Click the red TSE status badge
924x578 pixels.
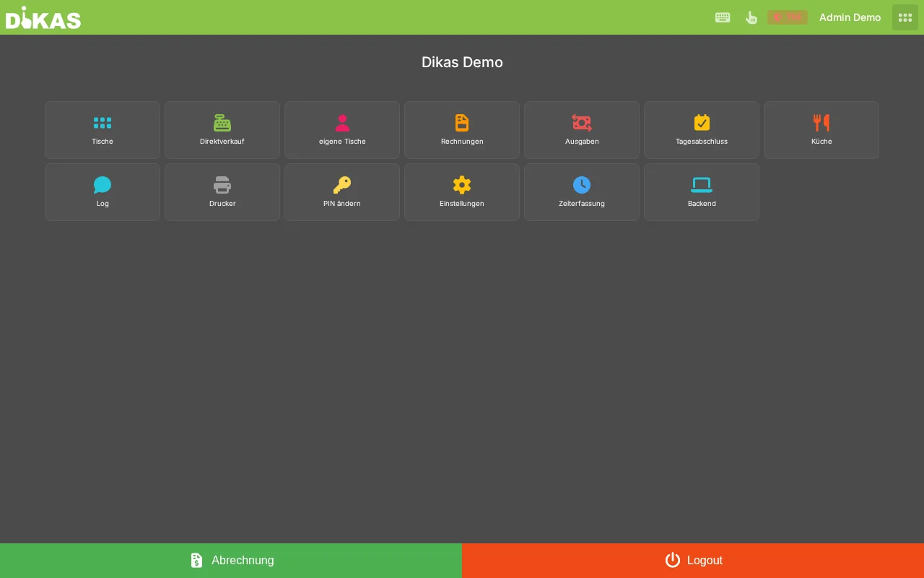788,17
